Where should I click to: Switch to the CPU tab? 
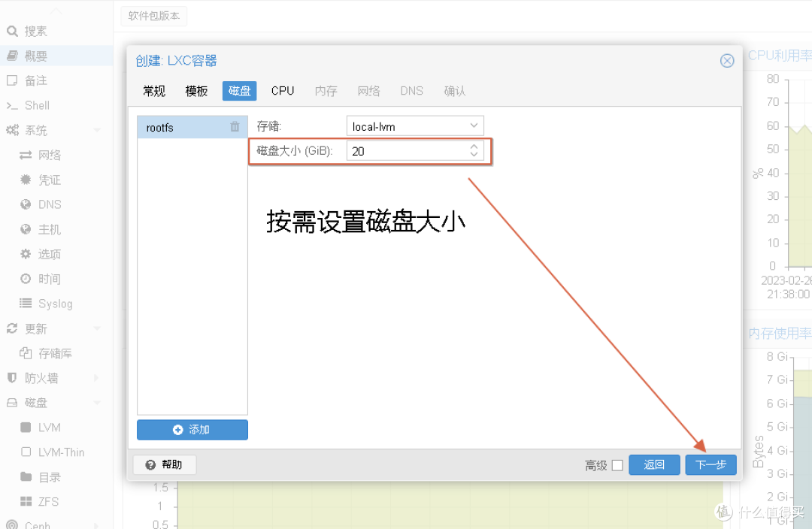(x=282, y=90)
